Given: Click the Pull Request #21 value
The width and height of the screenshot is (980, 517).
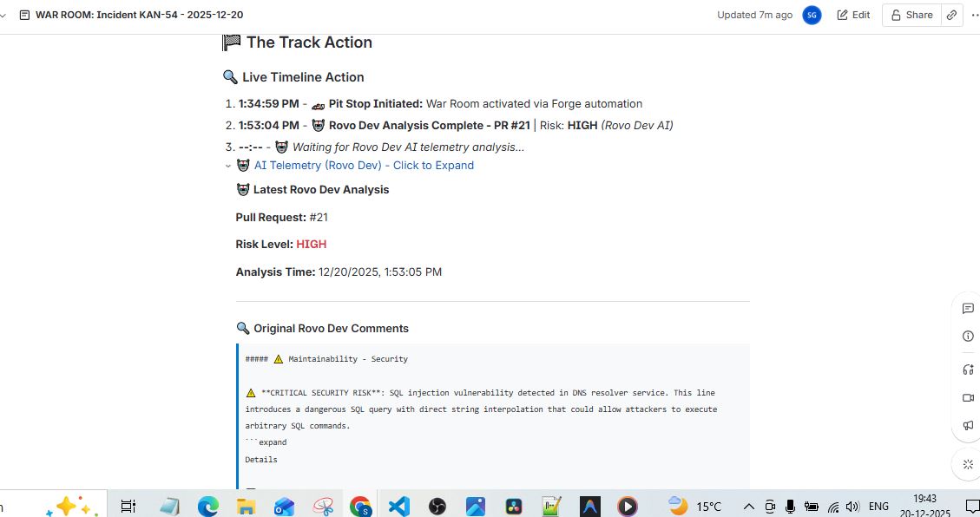Looking at the screenshot, I should pos(319,217).
